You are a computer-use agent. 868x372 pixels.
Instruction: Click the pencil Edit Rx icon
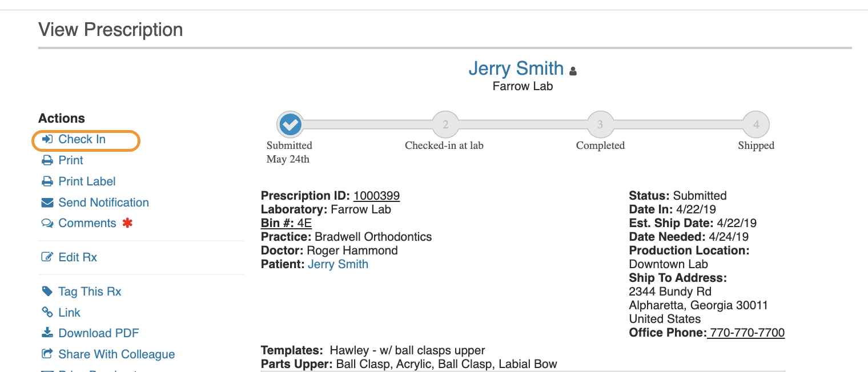click(x=47, y=257)
